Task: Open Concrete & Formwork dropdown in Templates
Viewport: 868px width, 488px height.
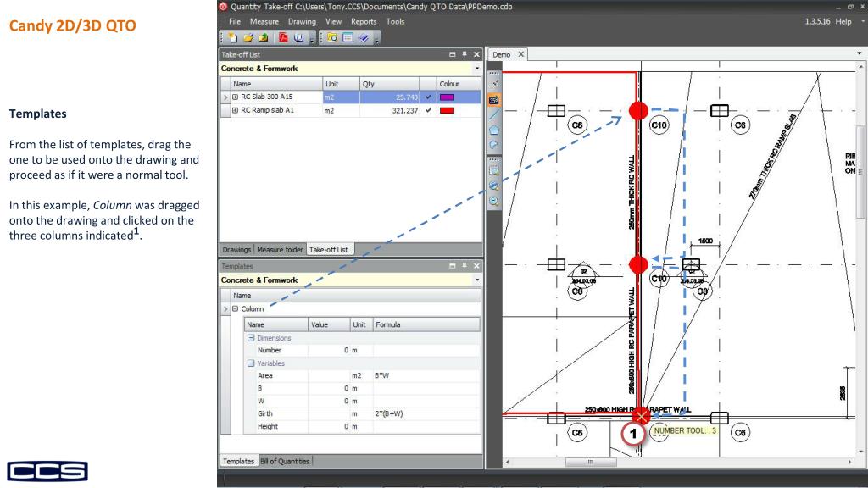Action: [x=477, y=280]
